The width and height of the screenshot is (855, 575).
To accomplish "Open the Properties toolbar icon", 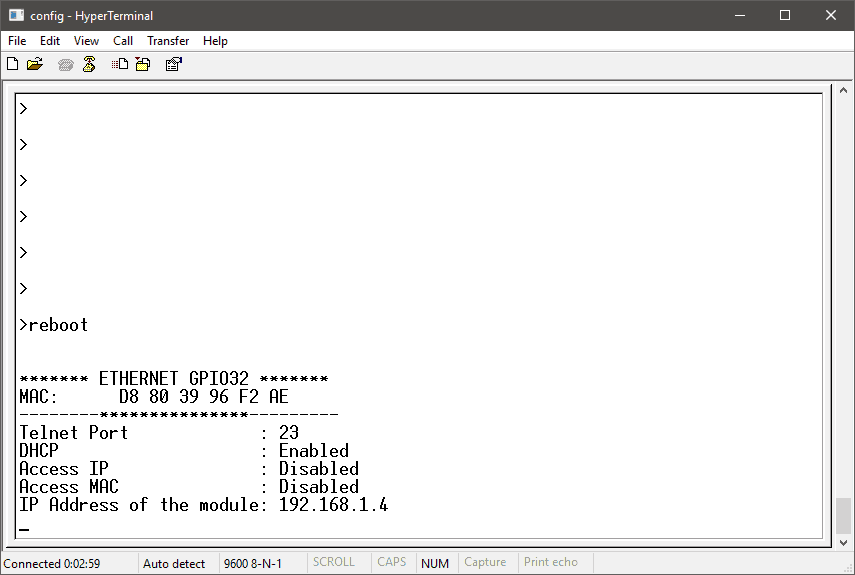I will pyautogui.click(x=173, y=64).
